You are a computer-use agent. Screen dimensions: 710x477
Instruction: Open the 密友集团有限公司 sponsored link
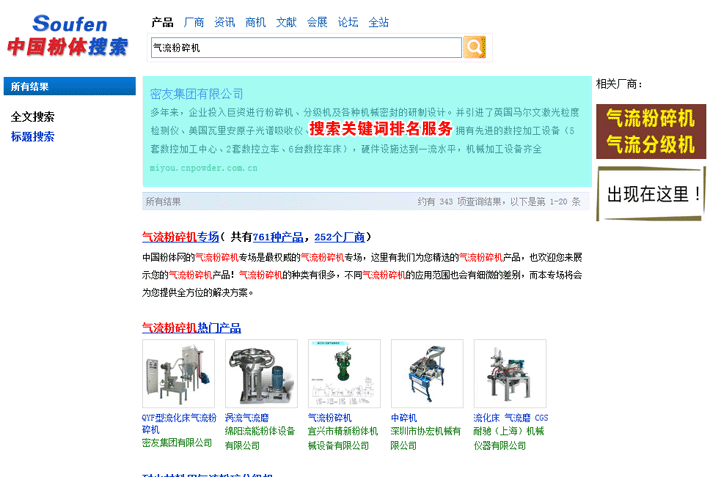[x=197, y=94]
